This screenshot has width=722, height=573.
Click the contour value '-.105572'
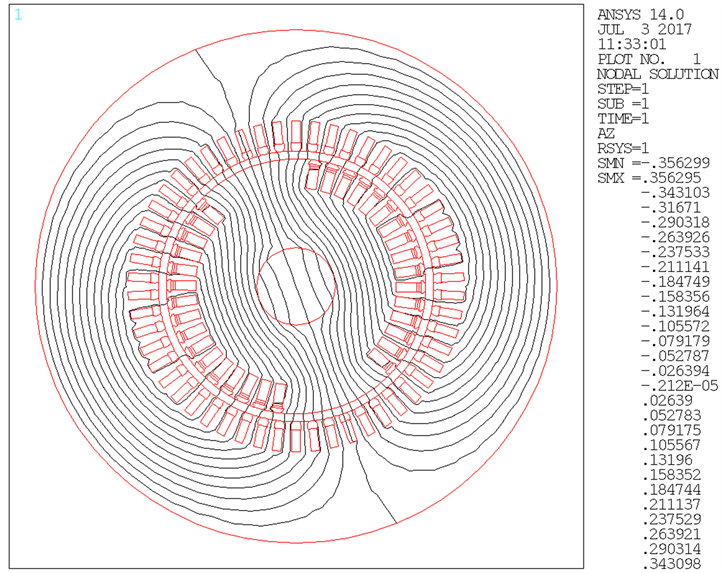675,326
